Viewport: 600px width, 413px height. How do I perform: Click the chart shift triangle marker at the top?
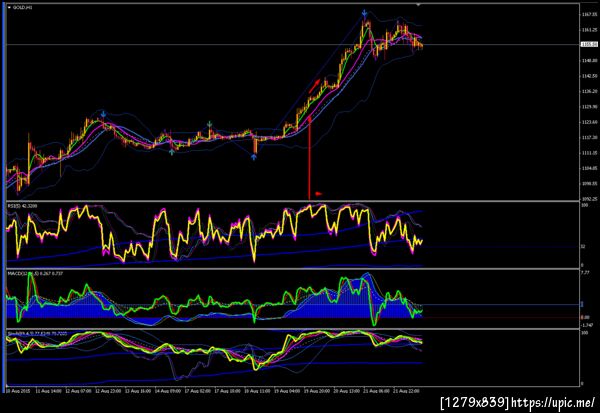418,4
